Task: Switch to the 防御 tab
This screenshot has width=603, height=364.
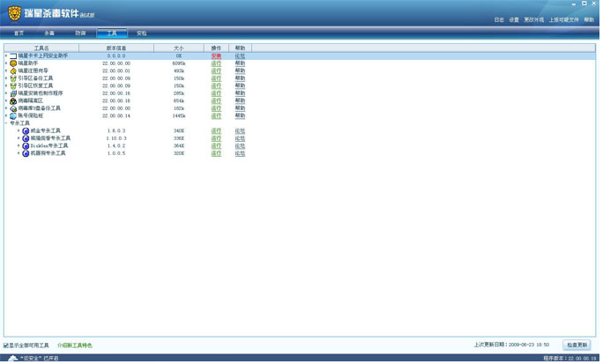Action: (80, 33)
